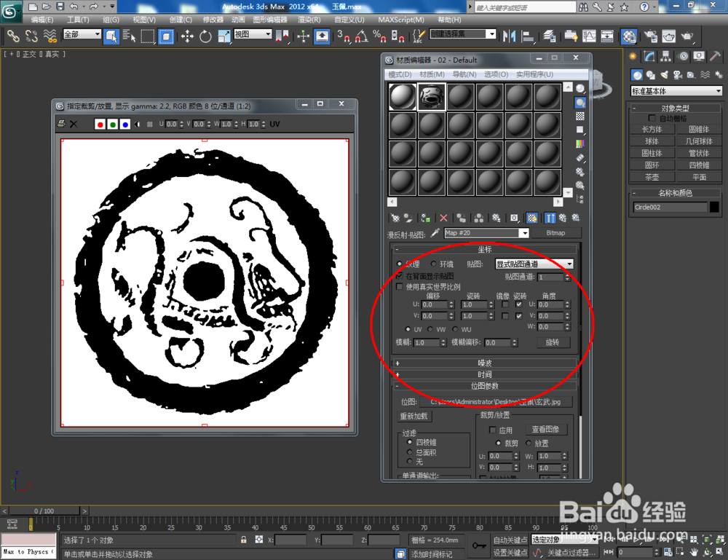Screen dimensions: 728x560
Task: Click the red X reset map icon
Action: (443, 218)
